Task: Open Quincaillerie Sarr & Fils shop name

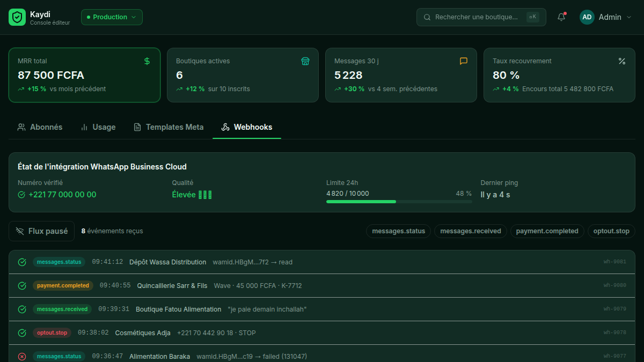Action: [x=172, y=286]
